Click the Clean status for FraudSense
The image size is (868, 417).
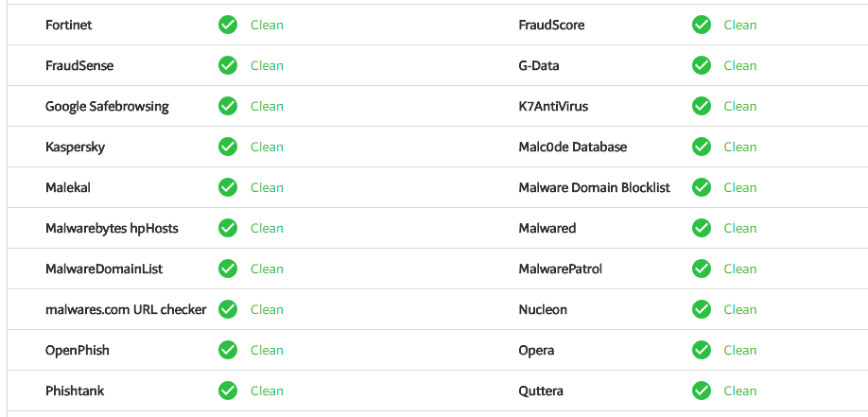[267, 65]
